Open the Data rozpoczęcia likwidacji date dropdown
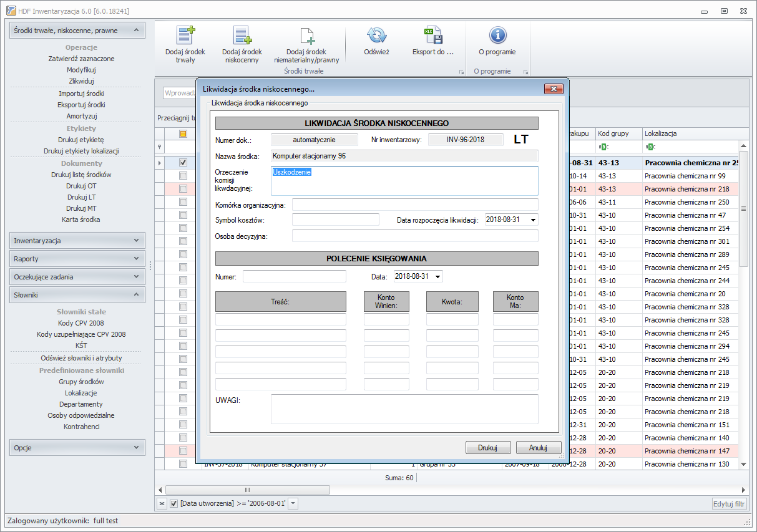Viewport: 757px width, 532px height. point(532,220)
